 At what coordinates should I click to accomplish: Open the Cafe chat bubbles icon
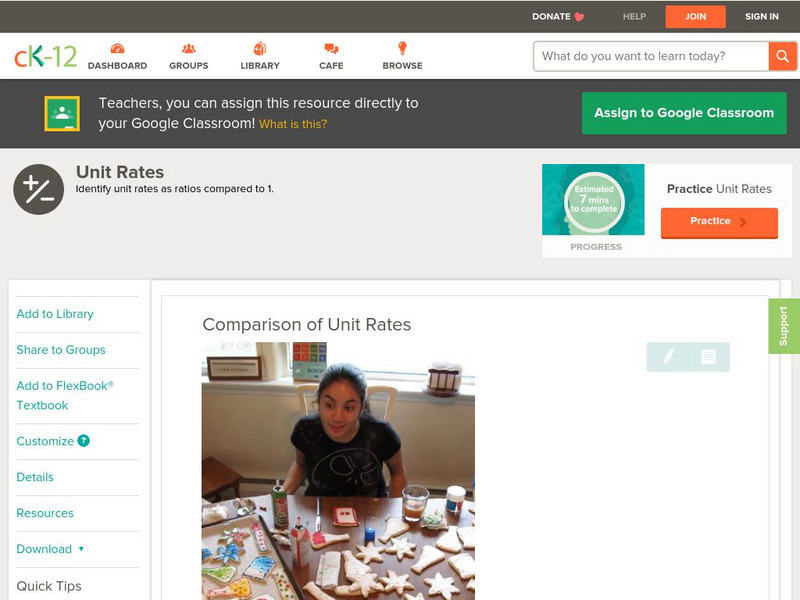(x=331, y=49)
